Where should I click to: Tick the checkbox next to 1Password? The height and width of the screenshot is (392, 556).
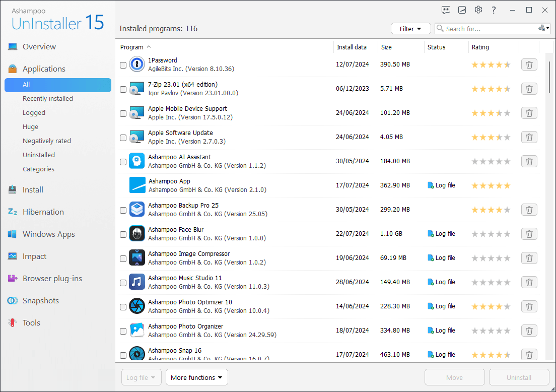tap(123, 65)
